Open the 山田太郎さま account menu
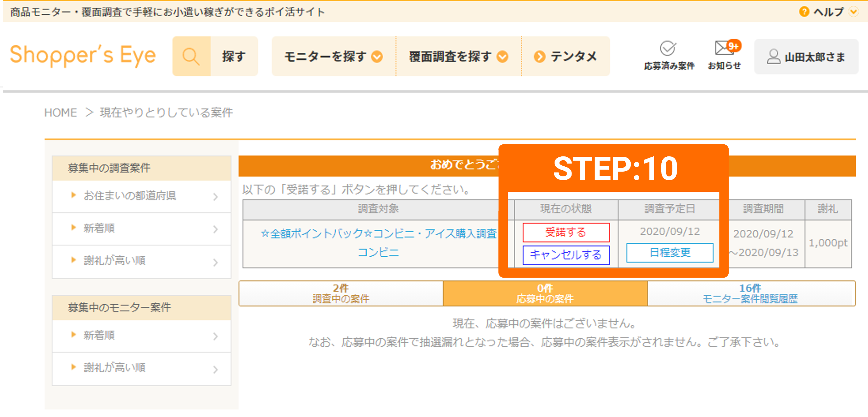 coord(806,57)
